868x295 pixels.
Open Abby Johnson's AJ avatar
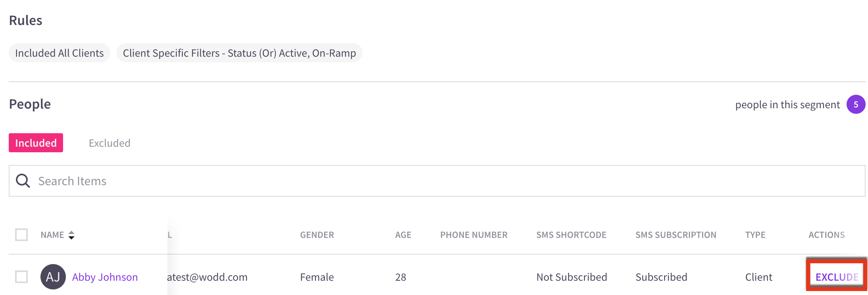pyautogui.click(x=53, y=277)
